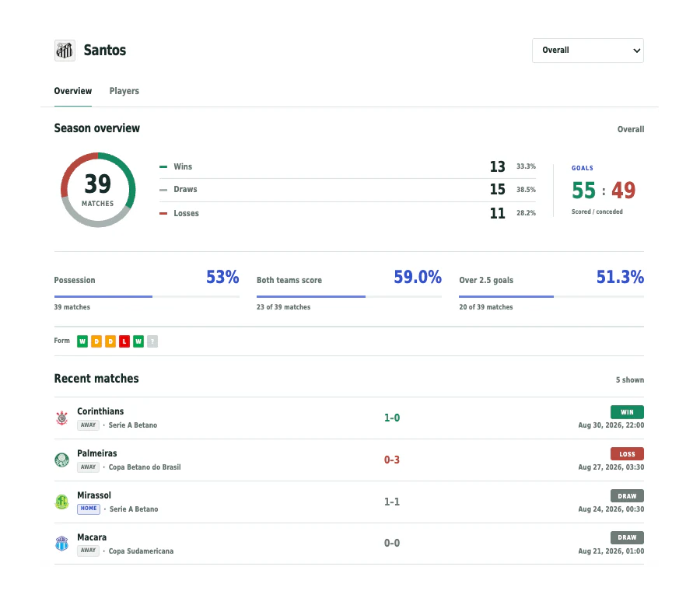Click the 49 goals conceded value
The height and width of the screenshot is (591, 700).
click(x=623, y=191)
